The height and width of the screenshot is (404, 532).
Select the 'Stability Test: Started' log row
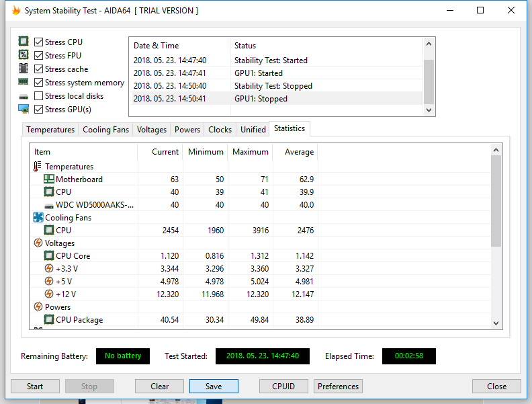[277, 60]
